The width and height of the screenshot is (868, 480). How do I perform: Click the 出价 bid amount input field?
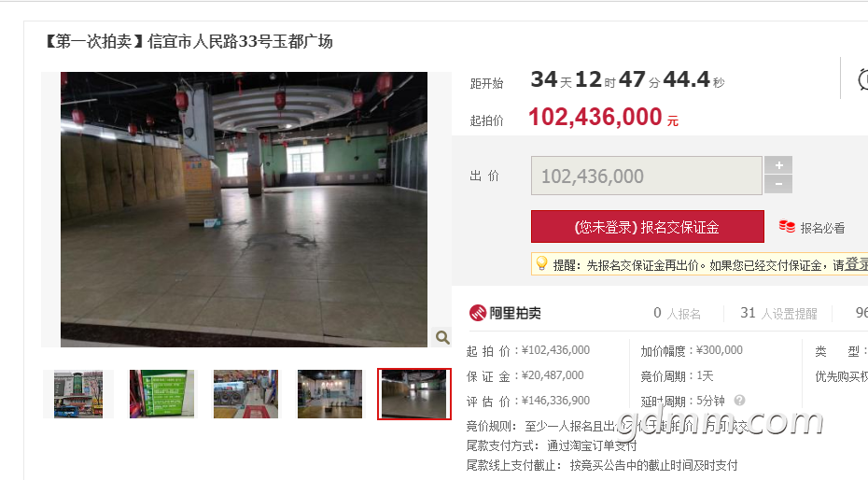coord(647,176)
